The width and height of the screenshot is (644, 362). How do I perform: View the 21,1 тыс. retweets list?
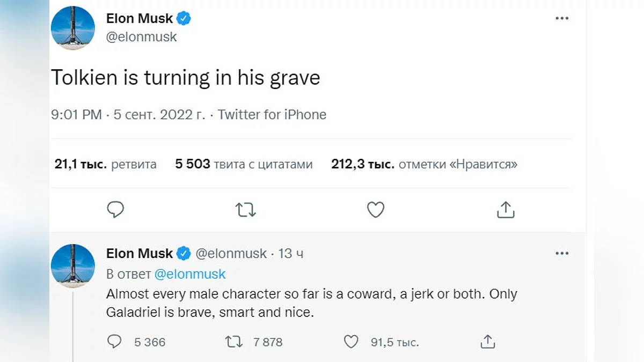[x=105, y=164]
